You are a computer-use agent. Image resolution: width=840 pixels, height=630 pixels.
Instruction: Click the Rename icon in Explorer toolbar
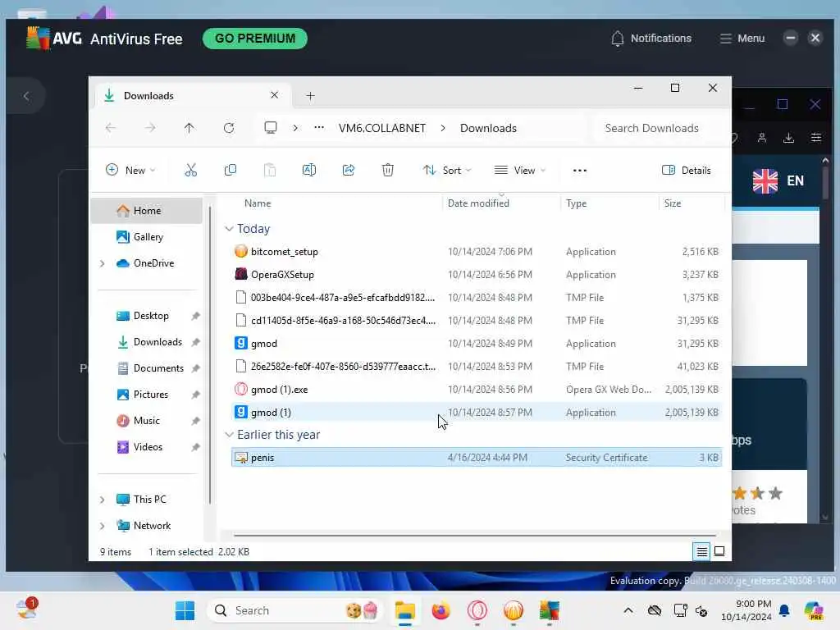point(309,171)
